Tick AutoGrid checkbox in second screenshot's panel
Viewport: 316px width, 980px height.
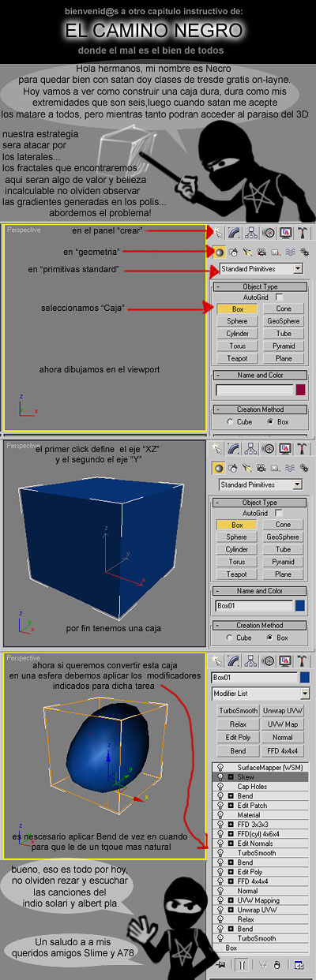tap(279, 513)
